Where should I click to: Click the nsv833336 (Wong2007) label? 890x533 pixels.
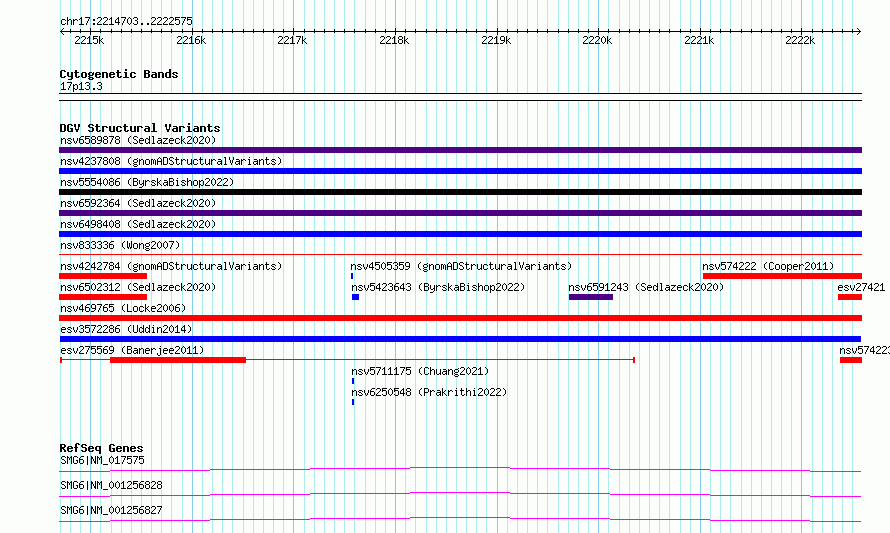tap(120, 245)
